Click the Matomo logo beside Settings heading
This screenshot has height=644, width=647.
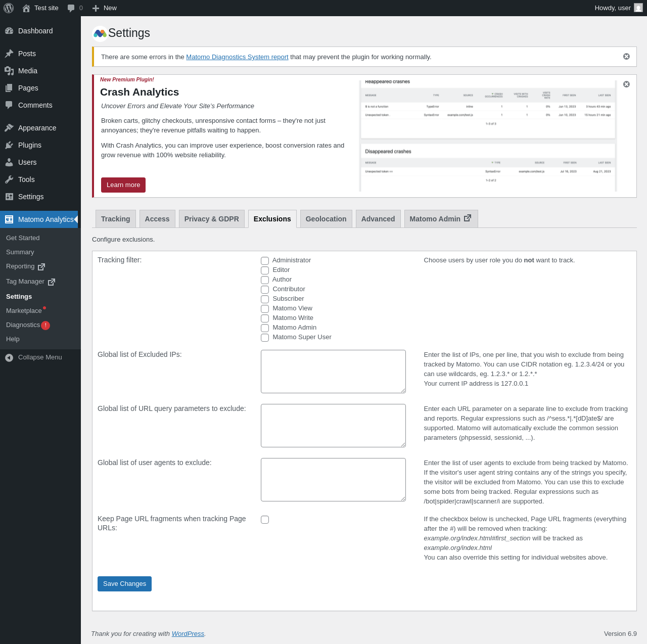tap(100, 33)
